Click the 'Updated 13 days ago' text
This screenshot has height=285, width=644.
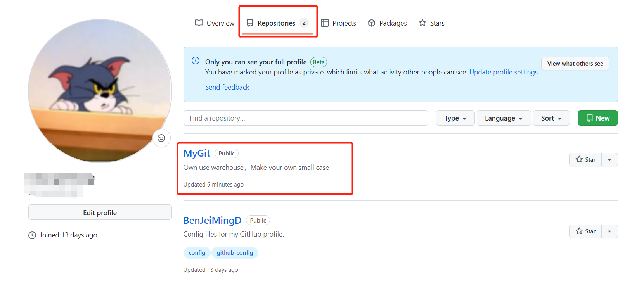[211, 270]
